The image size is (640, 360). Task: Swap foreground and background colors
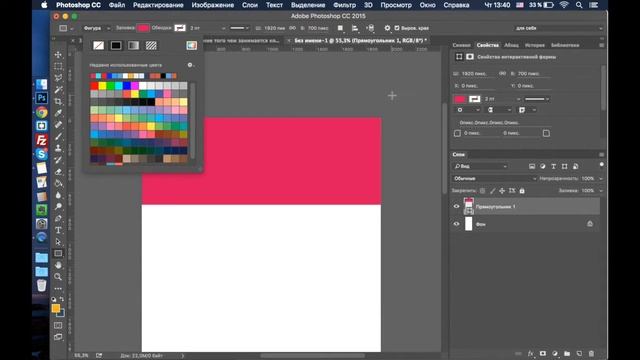(62, 299)
